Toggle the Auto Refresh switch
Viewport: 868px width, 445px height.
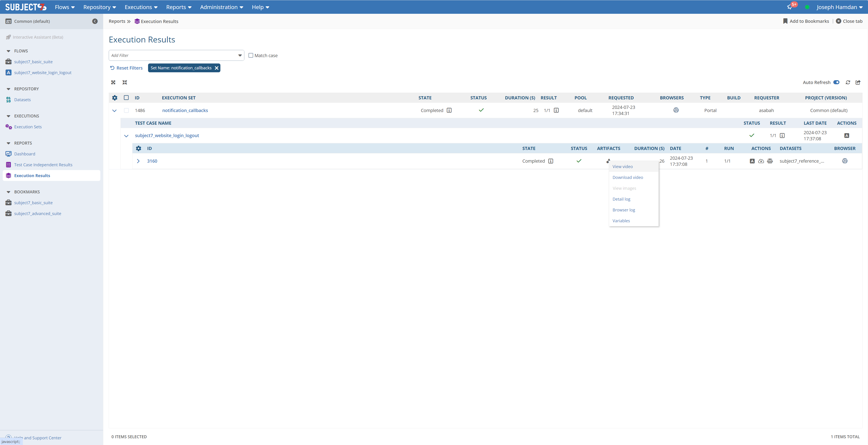[x=836, y=82]
